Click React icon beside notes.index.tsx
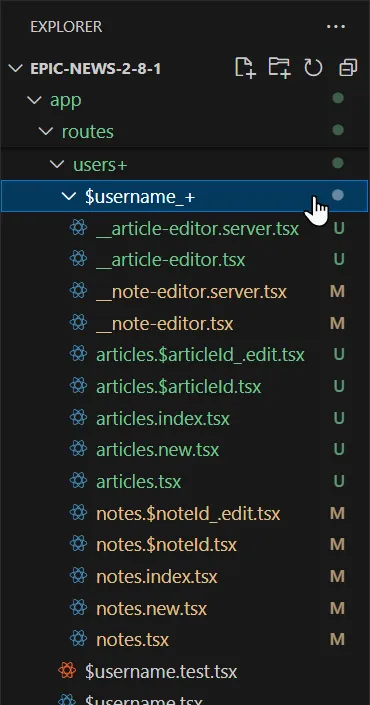370x705 pixels. 78,576
